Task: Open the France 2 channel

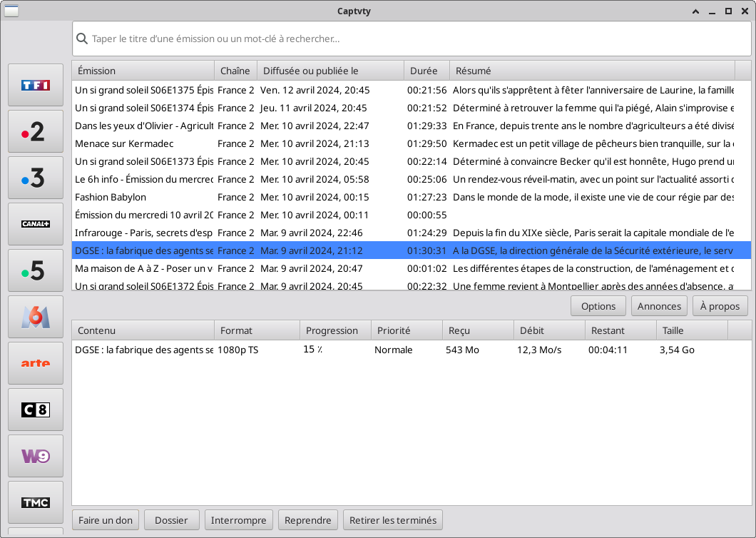Action: click(36, 131)
